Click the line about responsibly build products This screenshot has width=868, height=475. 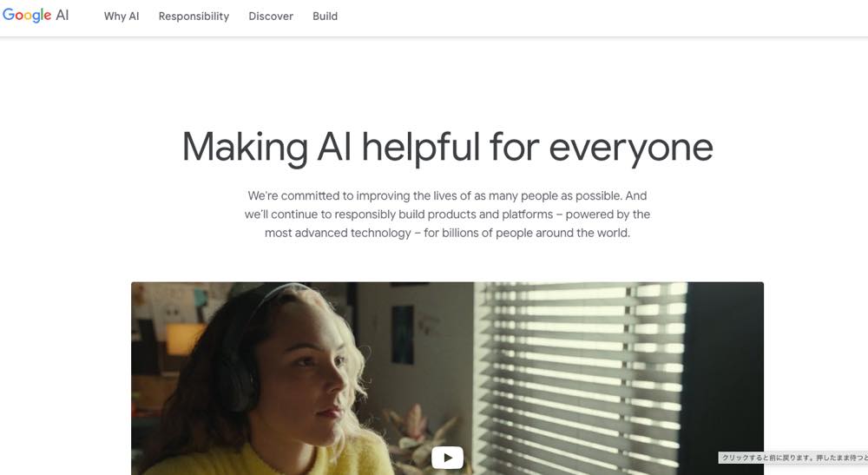point(447,214)
